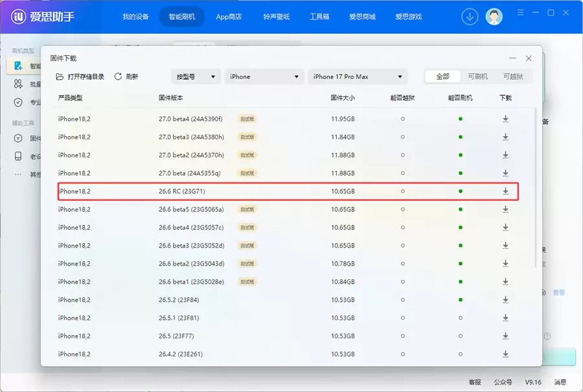Select the 27.0 beta4 (24A5390f) version text
The height and width of the screenshot is (392, 583).
pyautogui.click(x=190, y=119)
